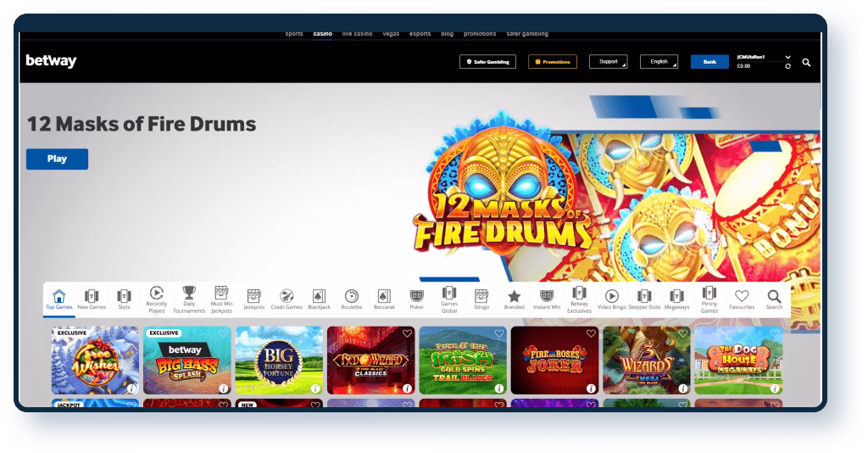Favourite Fire and Roses Joker
Screen dimensions: 868x453
coord(591,333)
